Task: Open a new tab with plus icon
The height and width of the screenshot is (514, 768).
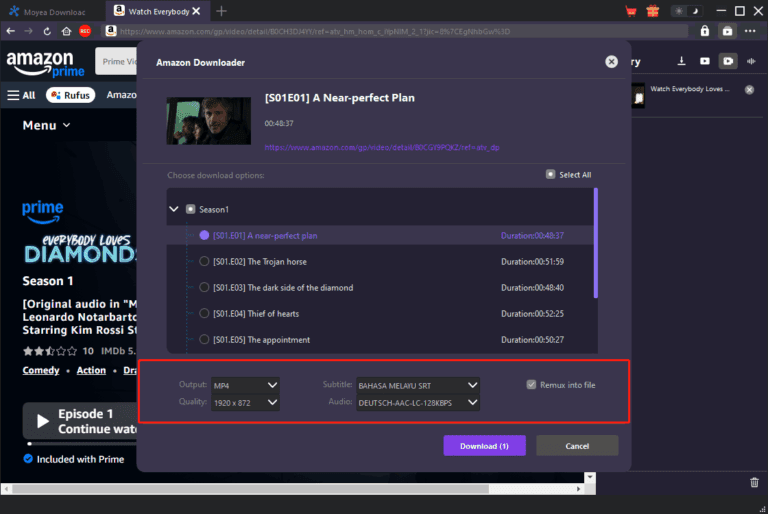Action: pyautogui.click(x=221, y=11)
